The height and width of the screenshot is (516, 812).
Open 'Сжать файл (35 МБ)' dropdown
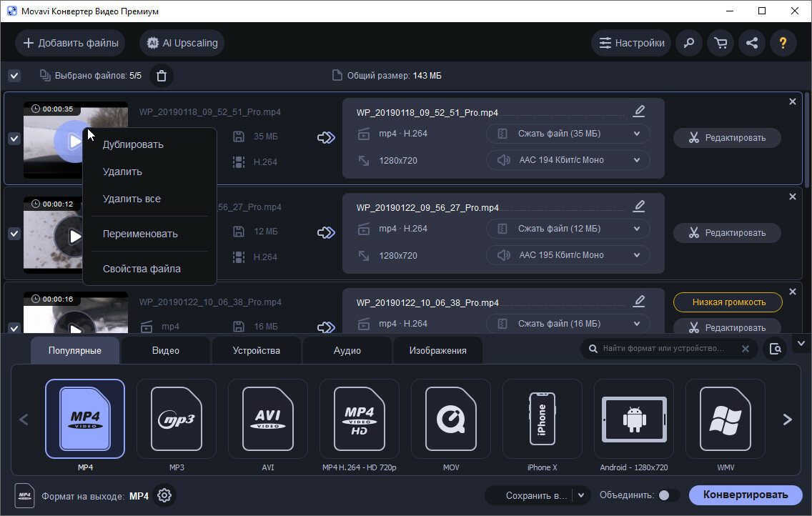pyautogui.click(x=568, y=134)
